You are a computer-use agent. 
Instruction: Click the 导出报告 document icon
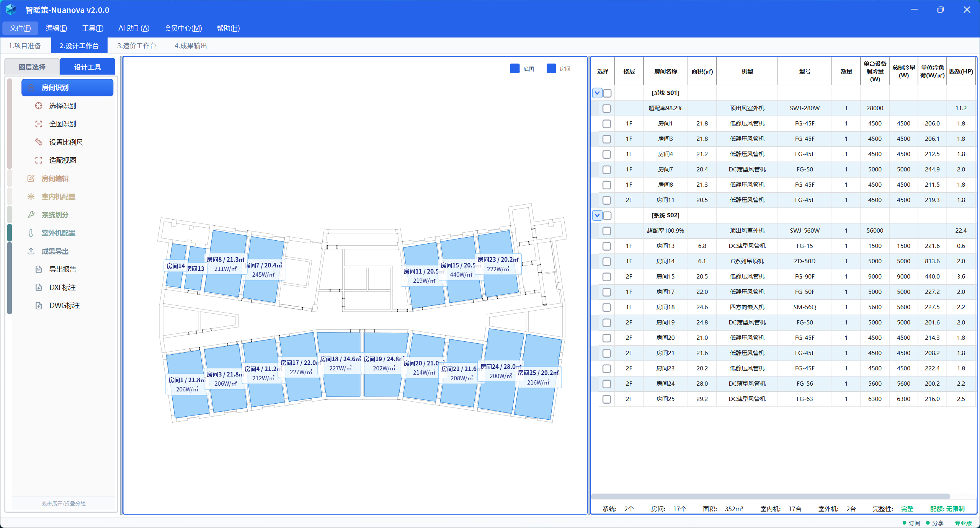[x=39, y=269]
